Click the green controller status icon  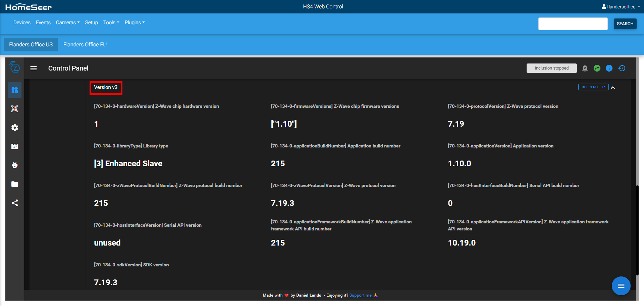click(597, 68)
